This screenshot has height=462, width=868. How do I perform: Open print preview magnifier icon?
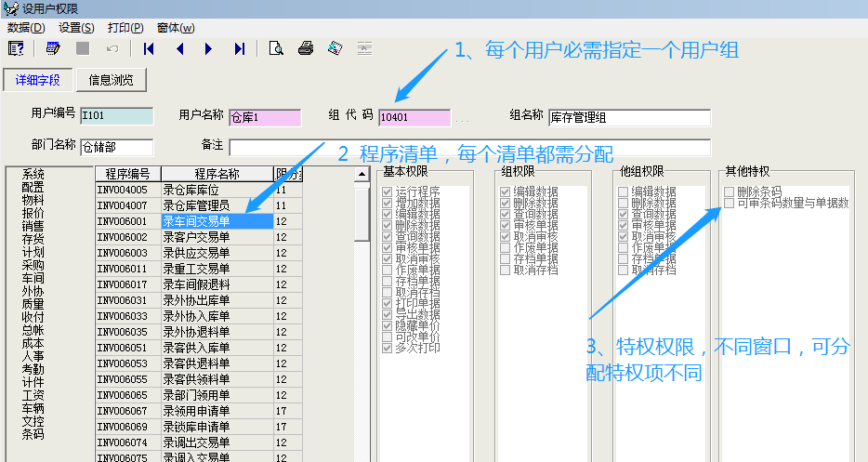[275, 48]
